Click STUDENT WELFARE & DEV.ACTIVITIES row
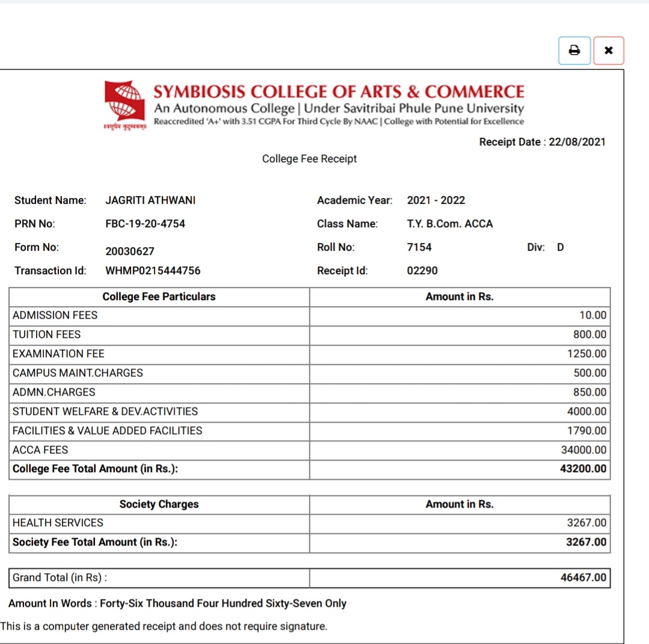This screenshot has height=644, width=649. [309, 412]
